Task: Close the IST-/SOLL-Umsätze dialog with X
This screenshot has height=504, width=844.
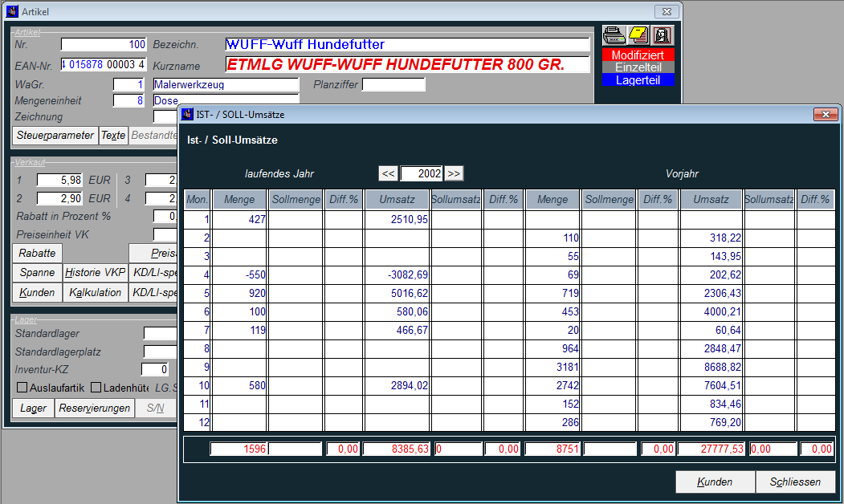Action: 826,114
